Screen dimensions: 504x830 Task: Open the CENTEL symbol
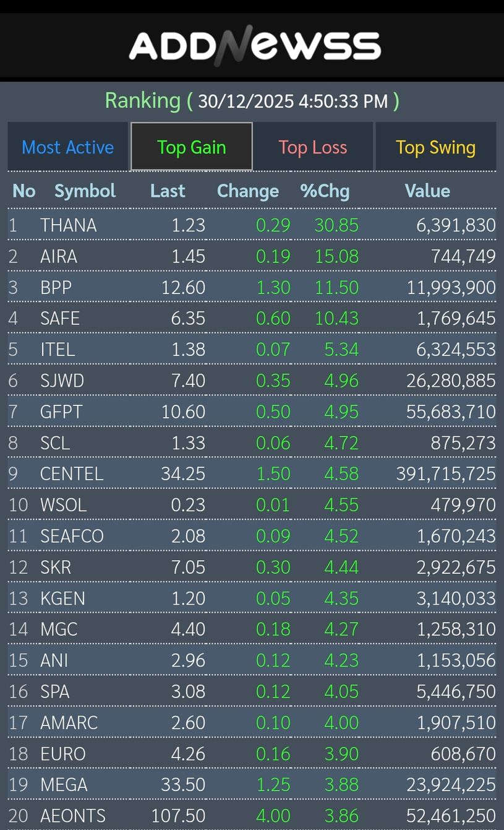coord(72,474)
